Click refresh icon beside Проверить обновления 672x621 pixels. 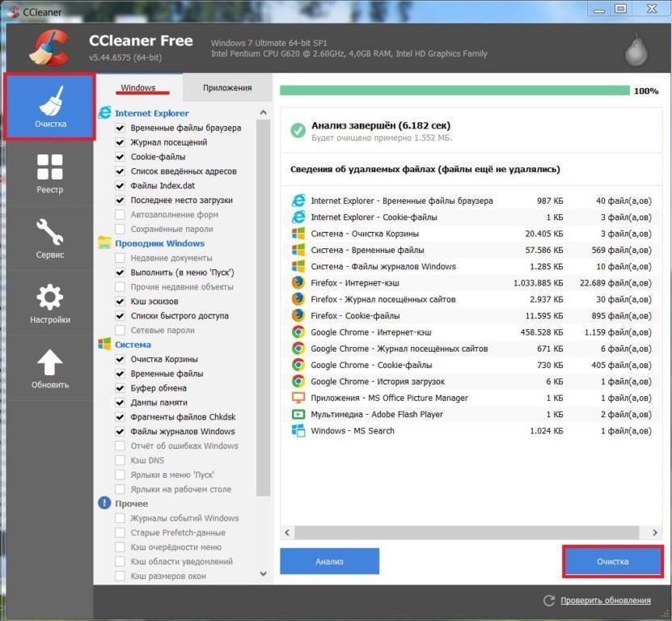coord(549,601)
